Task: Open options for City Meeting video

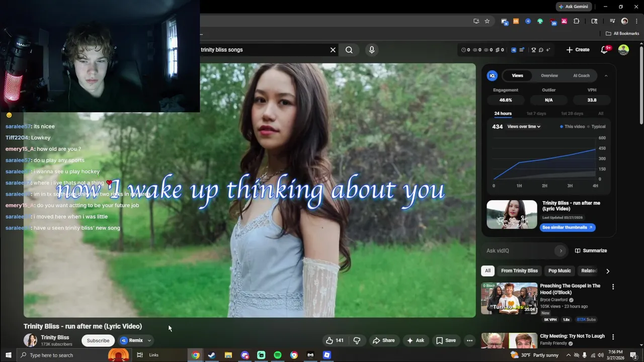Action: point(613,337)
